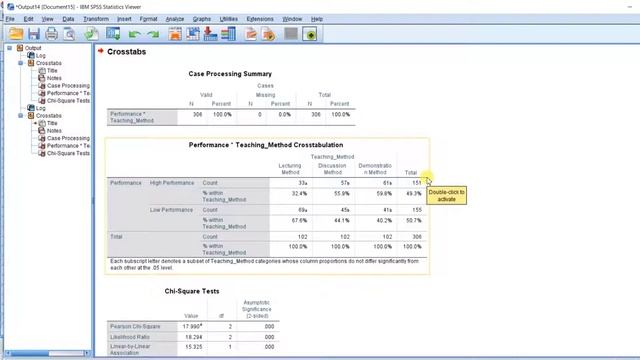The width and height of the screenshot is (640, 360).
Task: Select the Output root item in outline
Action: 33,48
